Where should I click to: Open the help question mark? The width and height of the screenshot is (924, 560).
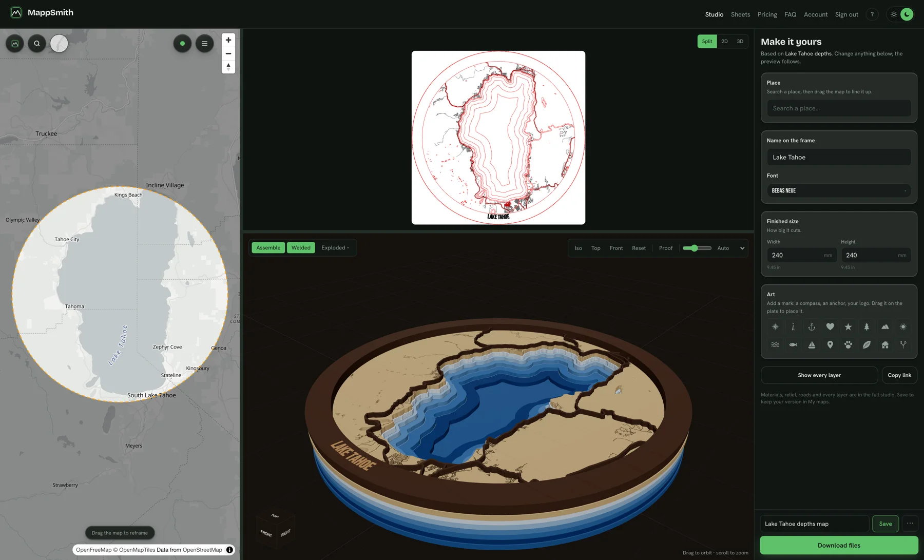point(872,14)
